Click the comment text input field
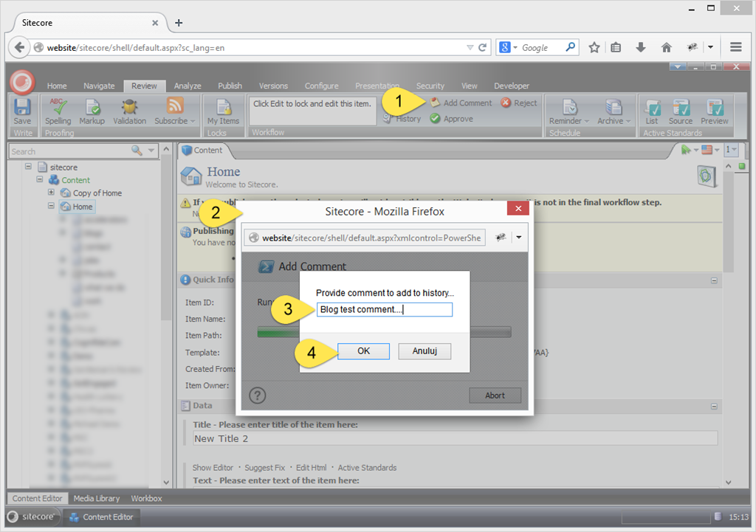 click(x=384, y=310)
